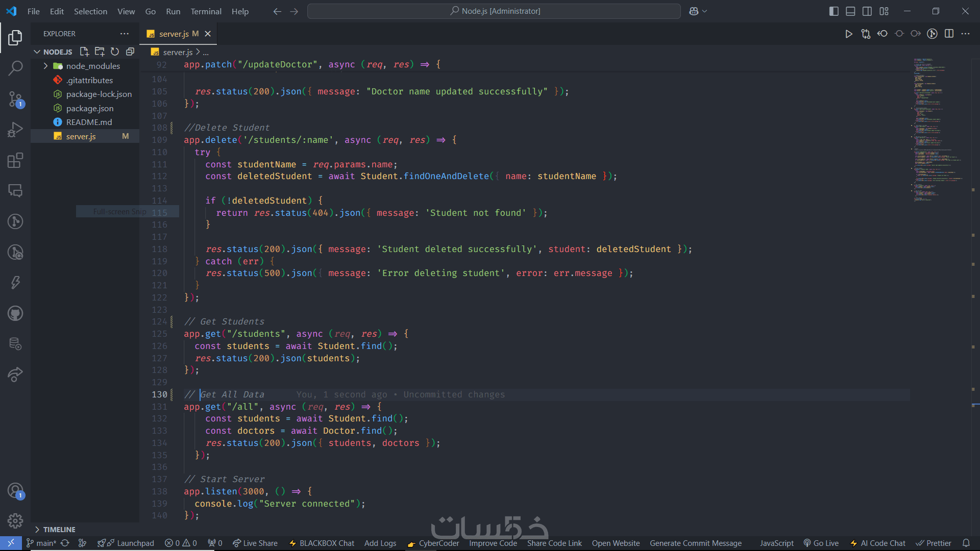The image size is (980, 551).
Task: Toggle the Secondary Side Bar layout
Action: (867, 11)
